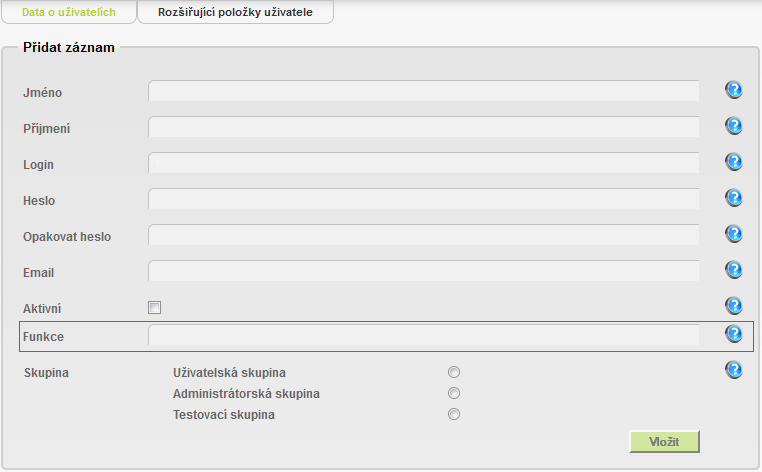Open help icon for Příjmení field
Screen dimensions: 762x472
(734, 126)
